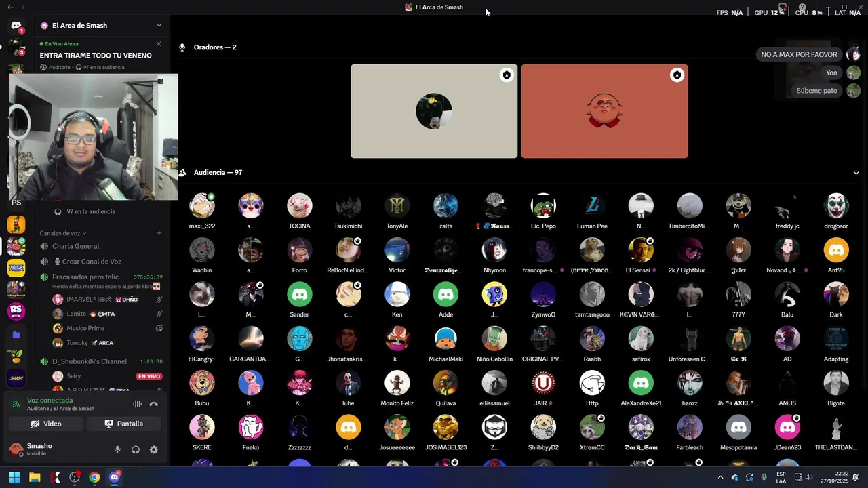Click the EN VIVO badge next to Seiry
This screenshot has height=488, width=868.
coord(149,376)
